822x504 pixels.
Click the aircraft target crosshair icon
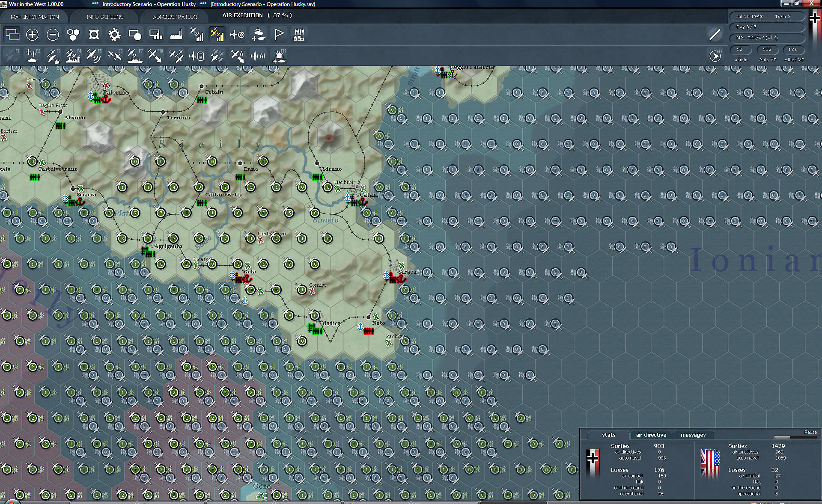(238, 35)
